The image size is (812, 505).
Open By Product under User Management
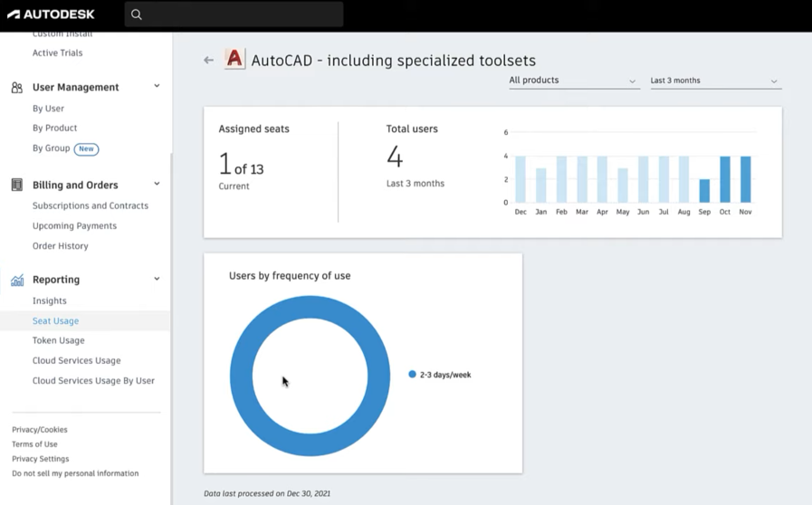[54, 128]
